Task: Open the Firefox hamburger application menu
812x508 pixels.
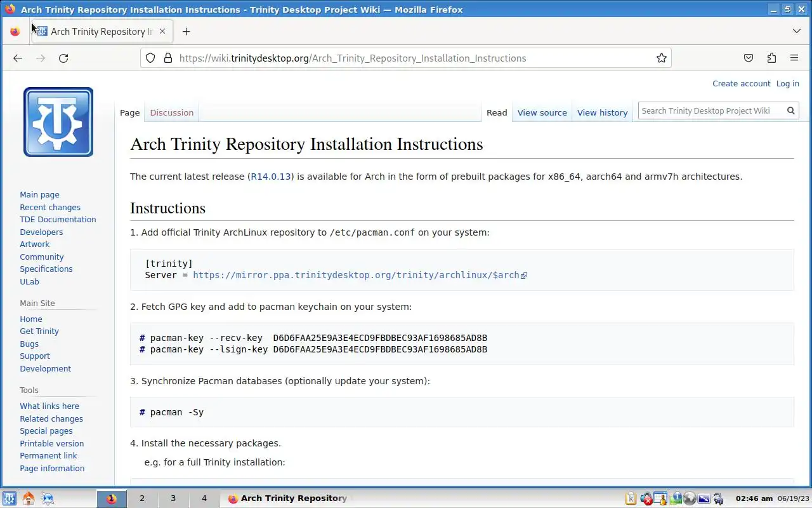Action: click(x=794, y=58)
